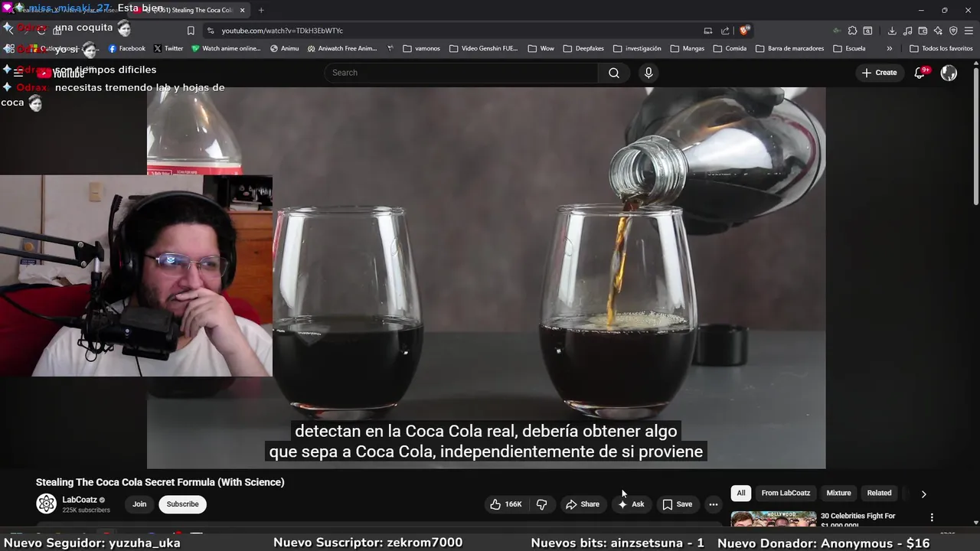Click the Join channel membership button
980x551 pixels.
(x=139, y=504)
